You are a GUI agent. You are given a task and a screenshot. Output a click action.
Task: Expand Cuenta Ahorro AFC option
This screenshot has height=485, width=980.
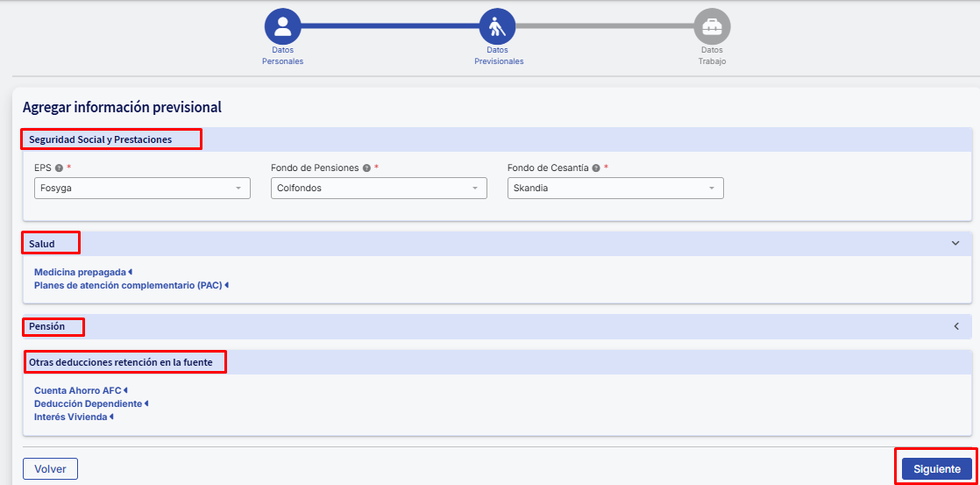[x=81, y=390]
